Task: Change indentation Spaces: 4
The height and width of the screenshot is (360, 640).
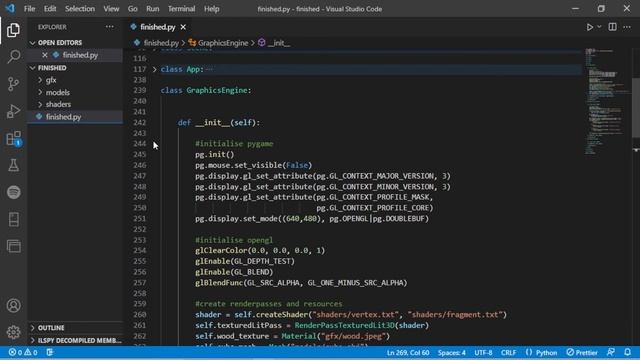Action: (x=451, y=352)
